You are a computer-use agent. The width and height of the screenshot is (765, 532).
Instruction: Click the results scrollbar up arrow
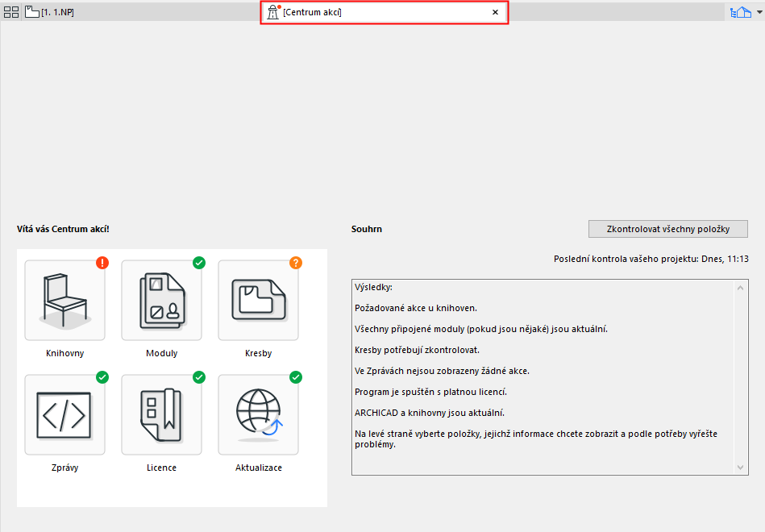(740, 288)
